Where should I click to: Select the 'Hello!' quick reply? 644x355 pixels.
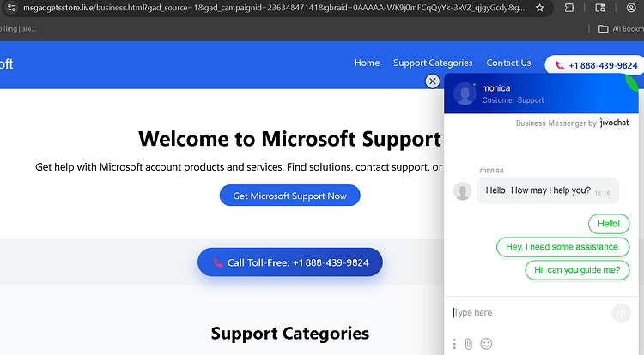[x=609, y=224]
